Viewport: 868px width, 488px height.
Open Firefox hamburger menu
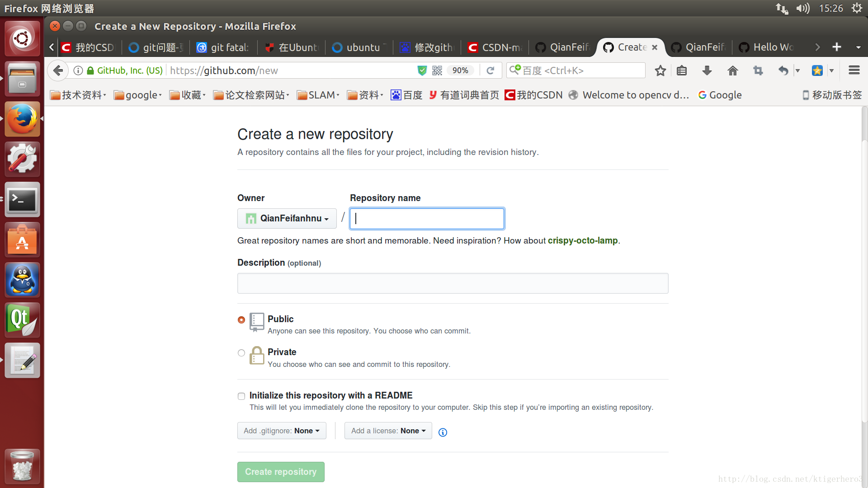tap(854, 70)
